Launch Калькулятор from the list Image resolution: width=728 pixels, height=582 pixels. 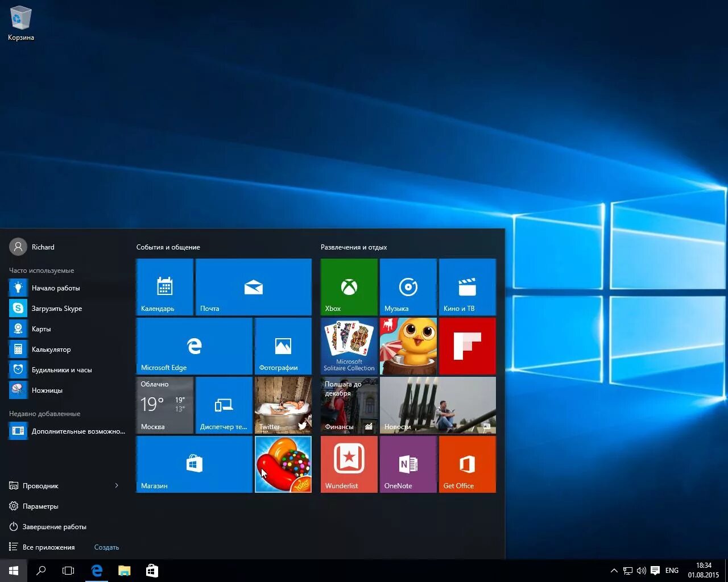point(67,350)
